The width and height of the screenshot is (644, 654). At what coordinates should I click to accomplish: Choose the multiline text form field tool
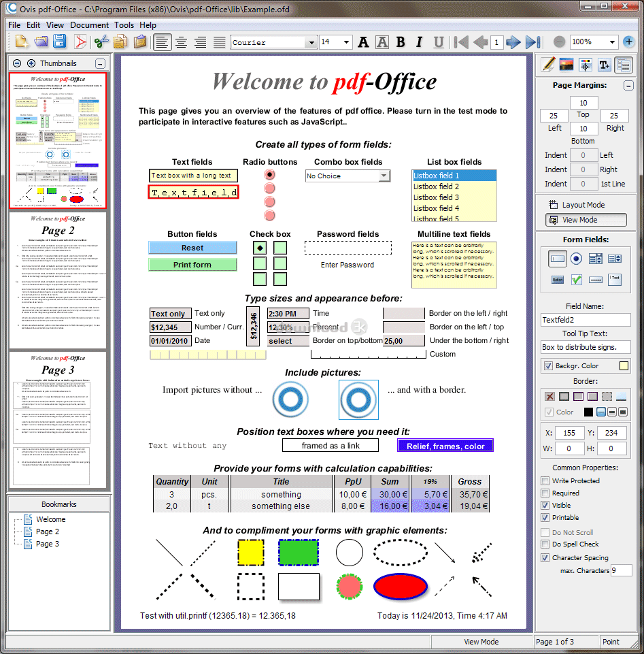pyautogui.click(x=615, y=280)
